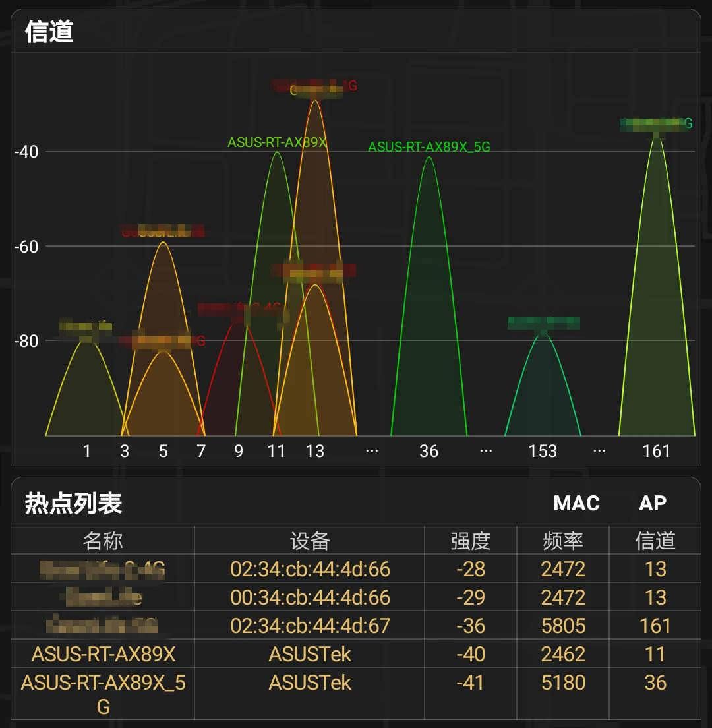The image size is (712, 728).
Task: Click signal strength value -41
Action: 471,682
